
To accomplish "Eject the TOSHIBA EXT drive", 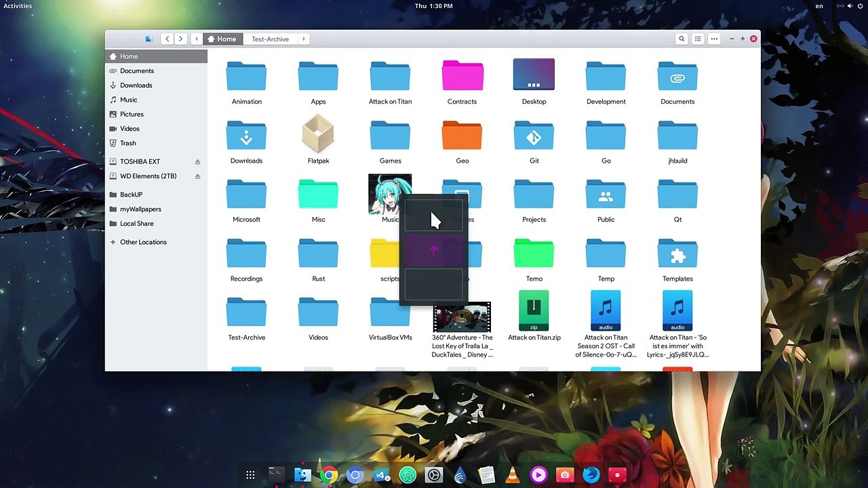I will [197, 161].
